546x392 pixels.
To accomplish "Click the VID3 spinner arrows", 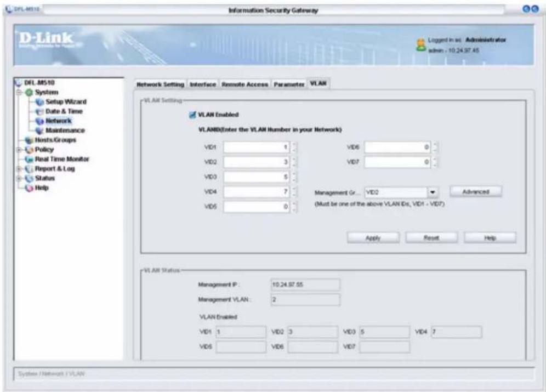I will [x=294, y=177].
